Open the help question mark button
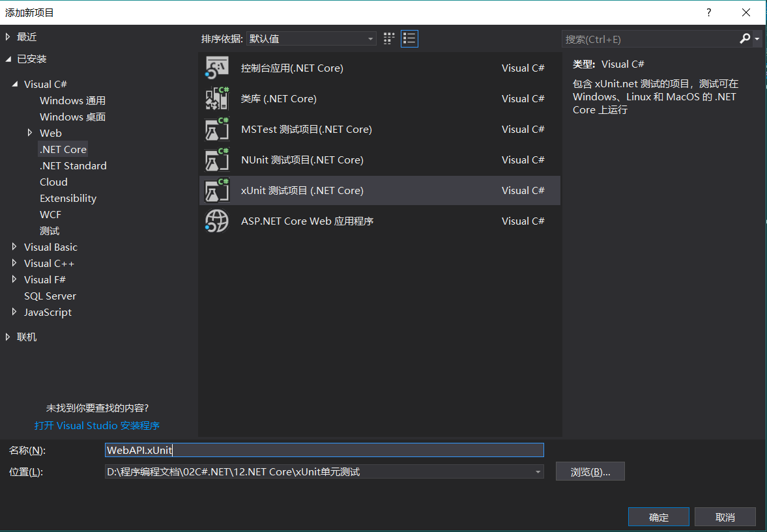This screenshot has height=532, width=767. tap(709, 13)
